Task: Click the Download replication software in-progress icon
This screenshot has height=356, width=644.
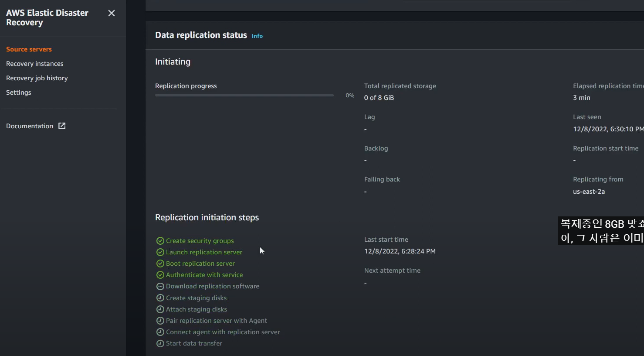Action: [160, 286]
